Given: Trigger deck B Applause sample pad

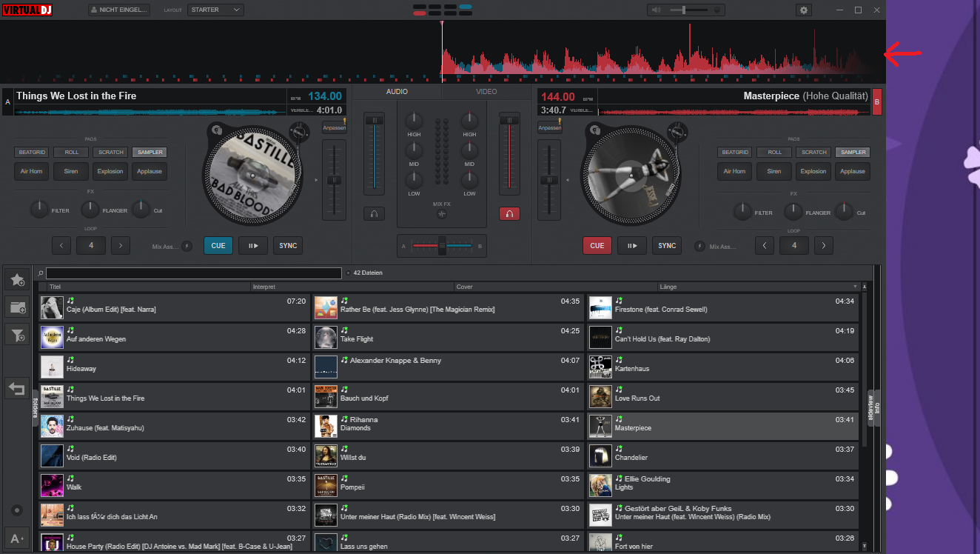Looking at the screenshot, I should pos(853,171).
